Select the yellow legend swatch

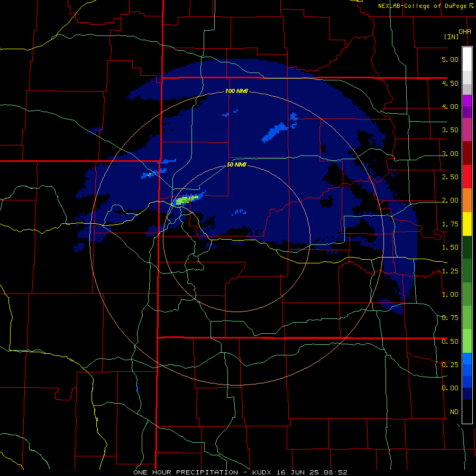pyautogui.click(x=467, y=223)
